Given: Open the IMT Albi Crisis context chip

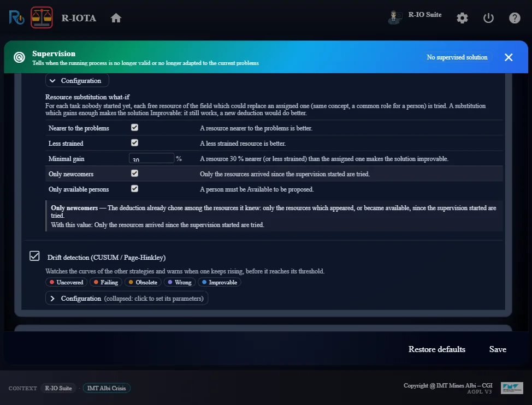Looking at the screenshot, I should [x=107, y=388].
